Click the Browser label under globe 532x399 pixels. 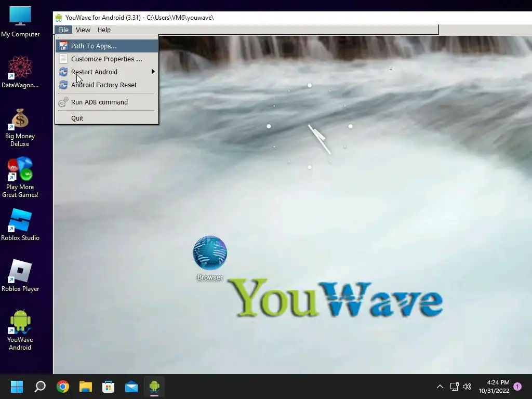210,277
